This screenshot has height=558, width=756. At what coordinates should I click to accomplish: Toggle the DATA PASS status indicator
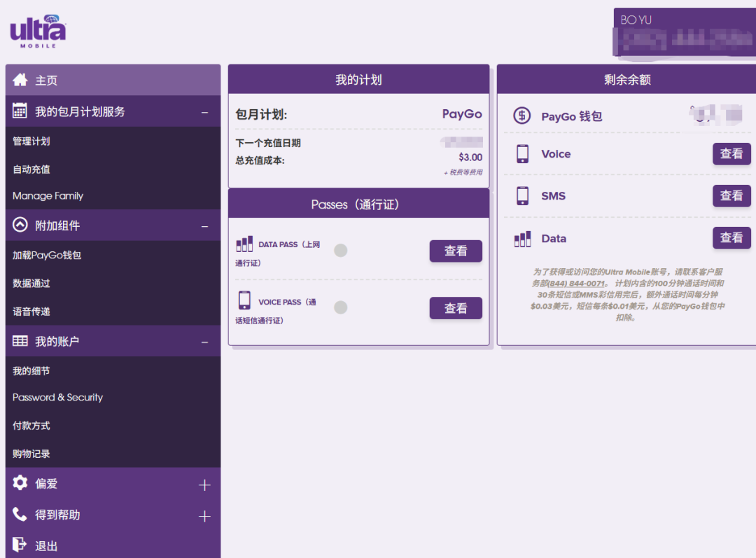tap(341, 251)
